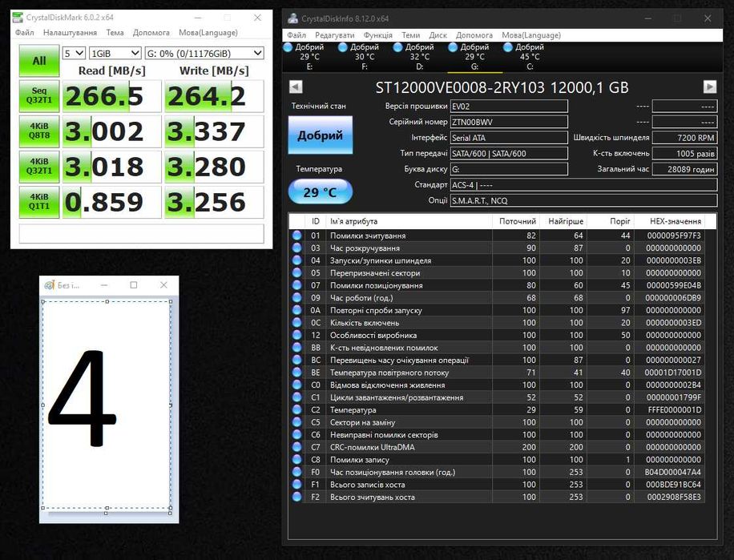
Task: Open Редагувати menu in CrystalDiskInfo
Action: [x=335, y=35]
